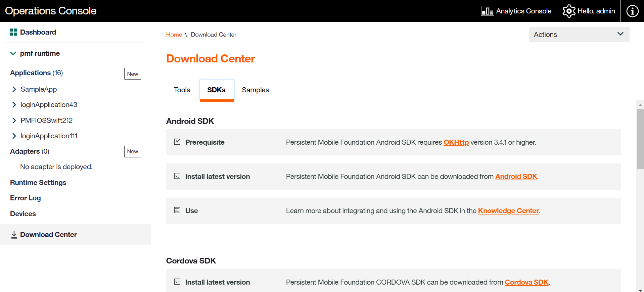
Task: Click the Analytics Console chart icon
Action: pyautogui.click(x=487, y=11)
